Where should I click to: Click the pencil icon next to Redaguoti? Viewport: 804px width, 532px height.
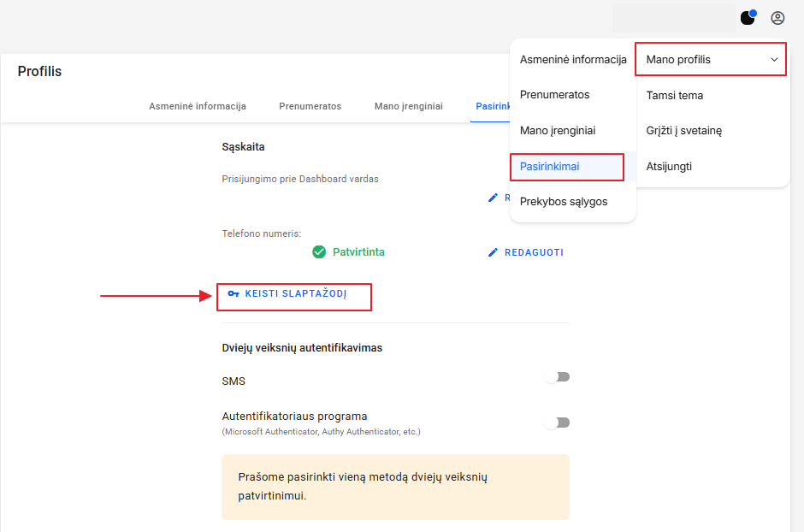[493, 252]
